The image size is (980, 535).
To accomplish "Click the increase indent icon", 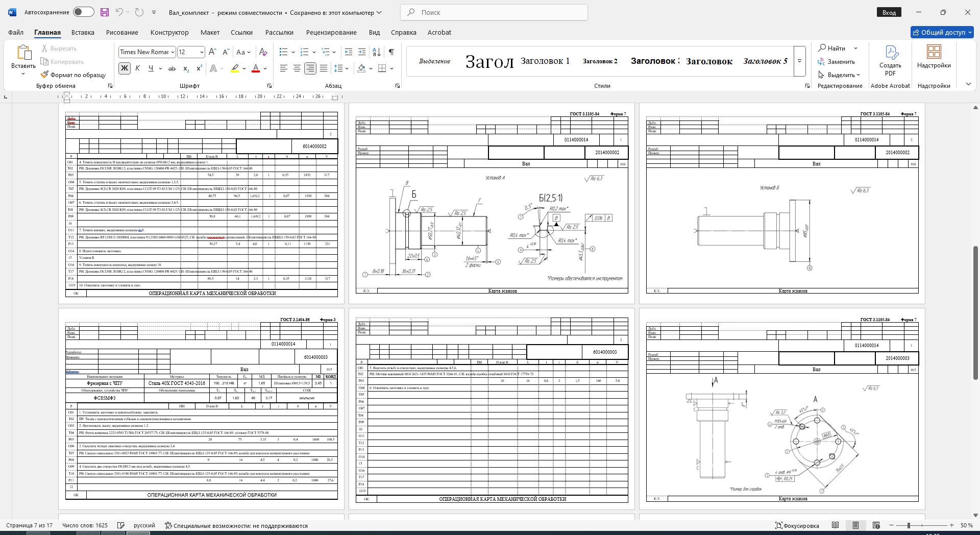I will point(362,52).
